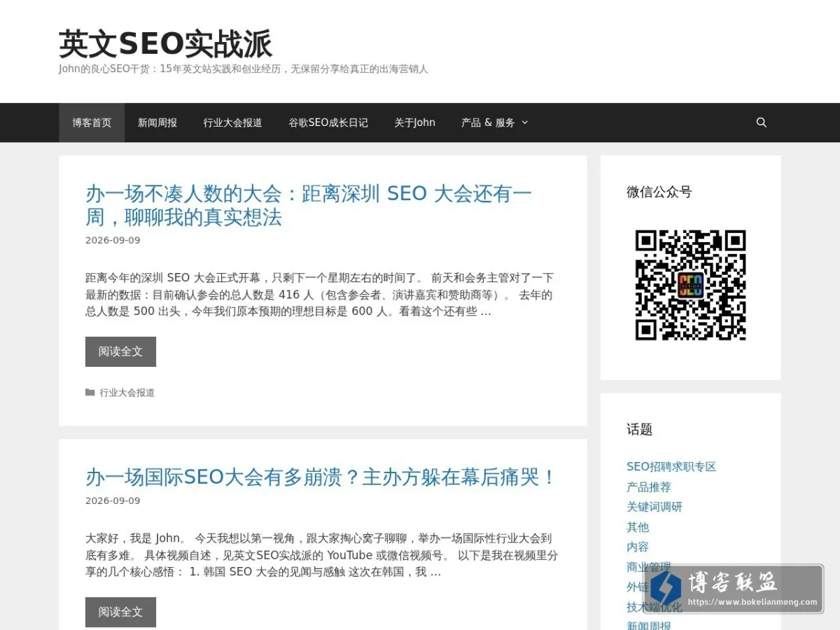Open the 关于John menu item
This screenshot has width=840, height=630.
click(414, 122)
